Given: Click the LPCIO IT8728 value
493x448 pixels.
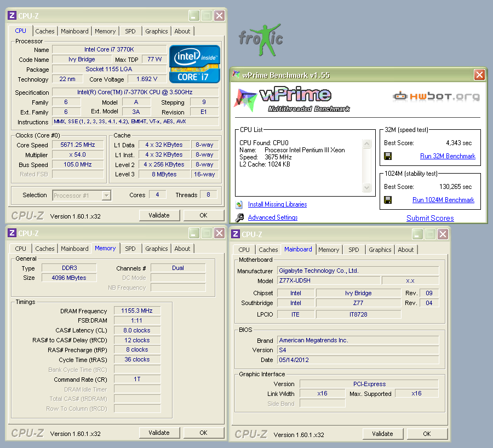Looking at the screenshot, I should coord(358,314).
